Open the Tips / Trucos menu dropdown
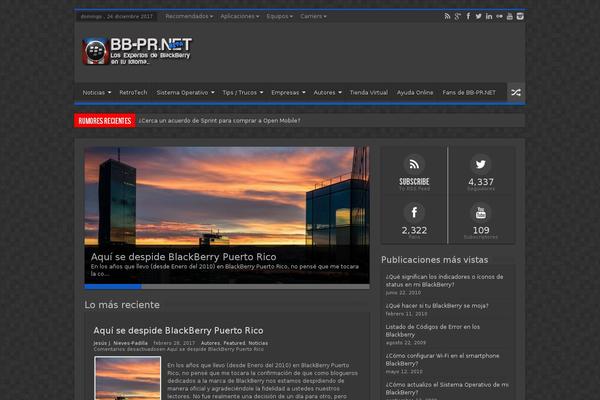 [x=243, y=93]
